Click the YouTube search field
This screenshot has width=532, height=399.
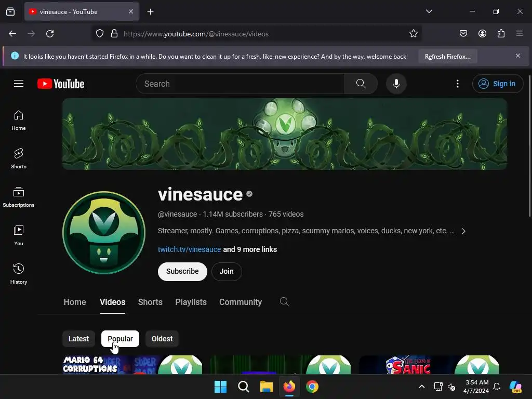point(240,84)
